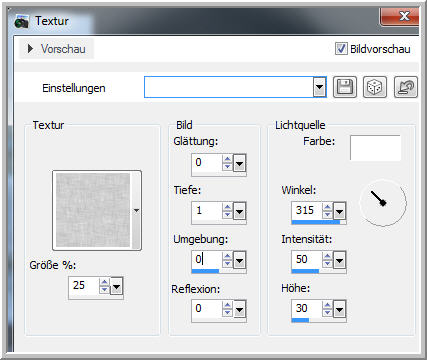This screenshot has height=360, width=427.
Task: Click the Winkel value field showing 315
Action: 306,211
